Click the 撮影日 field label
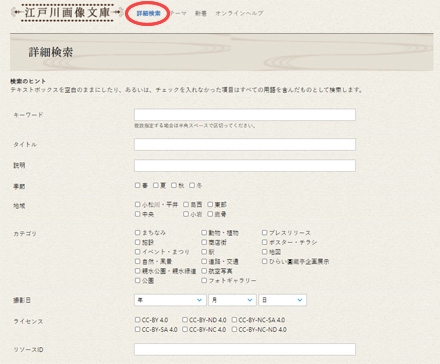 coord(22,300)
